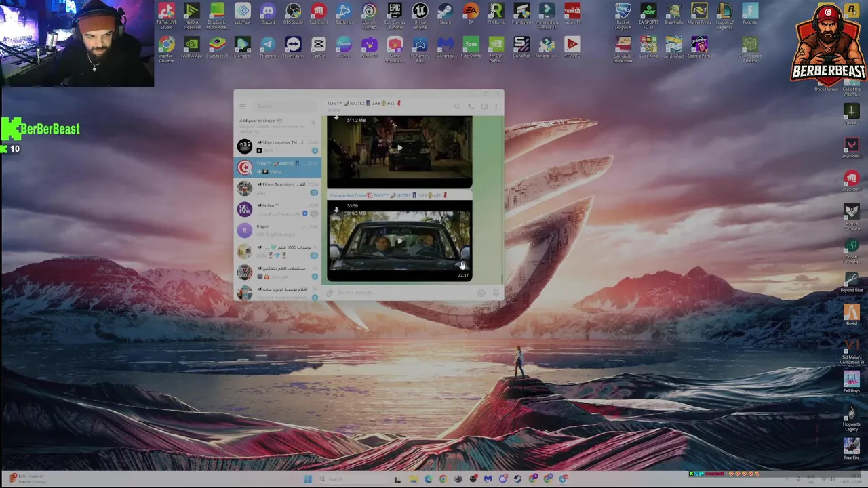Screen dimensions: 868x488
Task: Open League of Legends desktop shortcut
Action: pyautogui.click(x=724, y=16)
